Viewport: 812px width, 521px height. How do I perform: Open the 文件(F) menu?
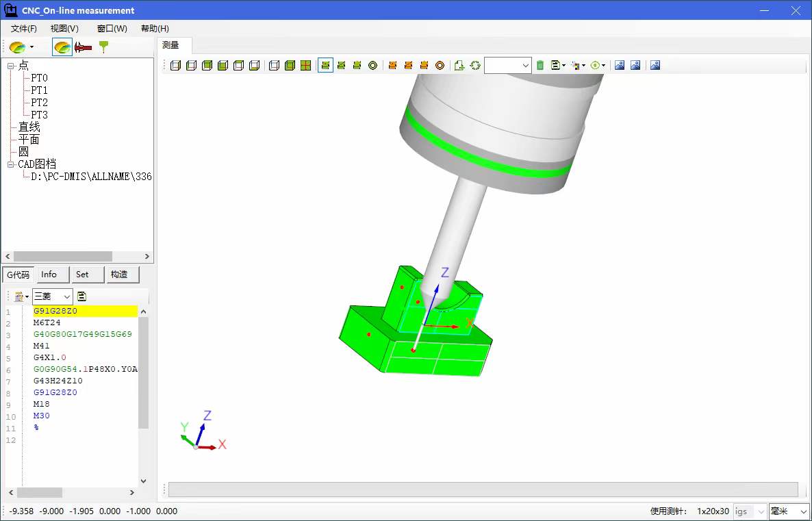(x=24, y=29)
